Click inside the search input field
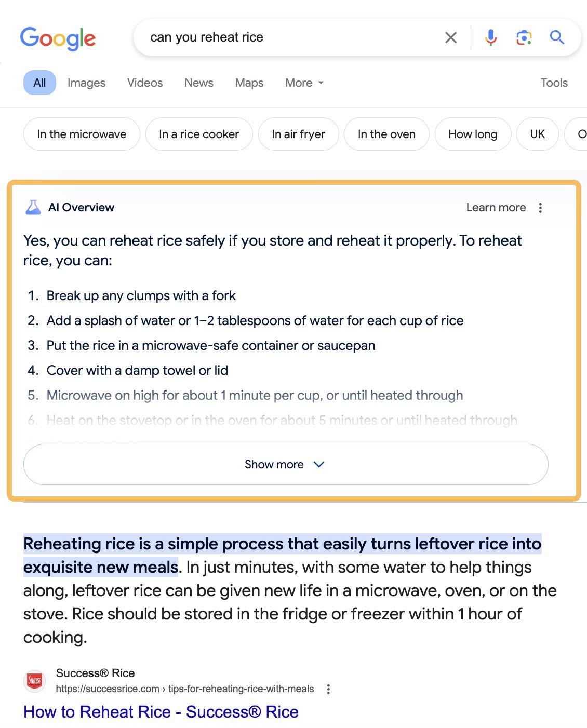The height and width of the screenshot is (728, 587). click(x=260, y=37)
